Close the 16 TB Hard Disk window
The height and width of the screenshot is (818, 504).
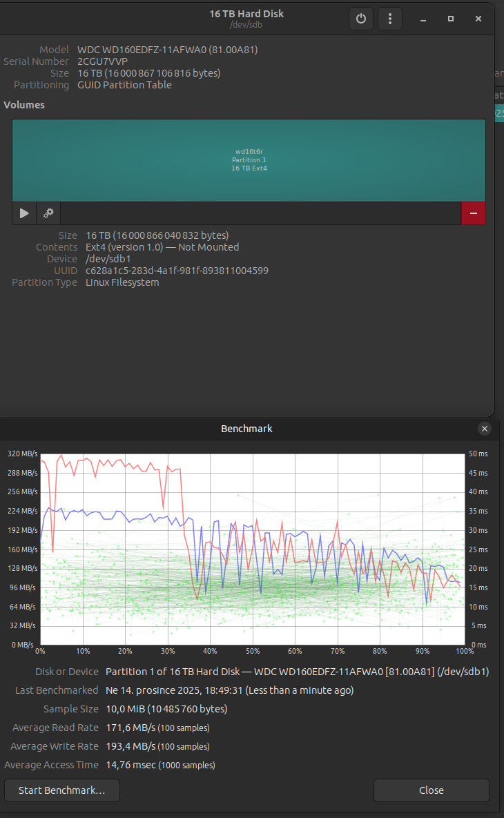[x=478, y=19]
